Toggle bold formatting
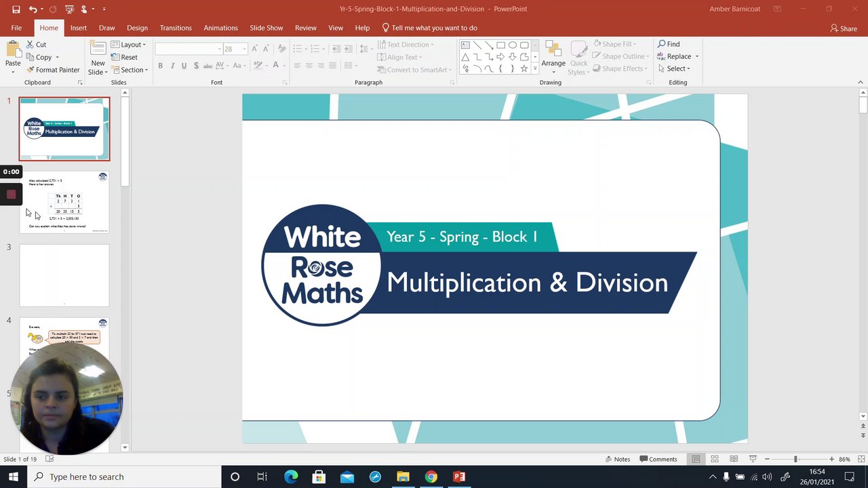Viewport: 868px width, 488px height. click(x=160, y=66)
